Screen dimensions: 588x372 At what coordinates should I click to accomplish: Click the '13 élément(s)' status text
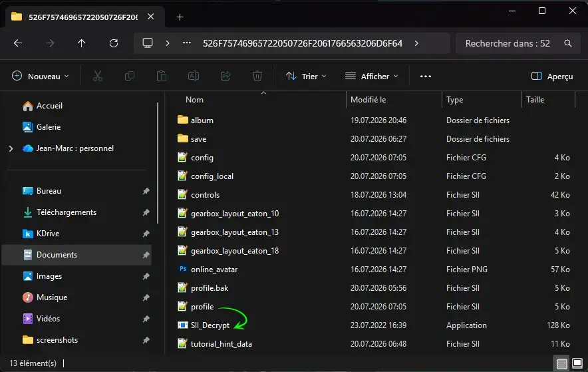33,363
